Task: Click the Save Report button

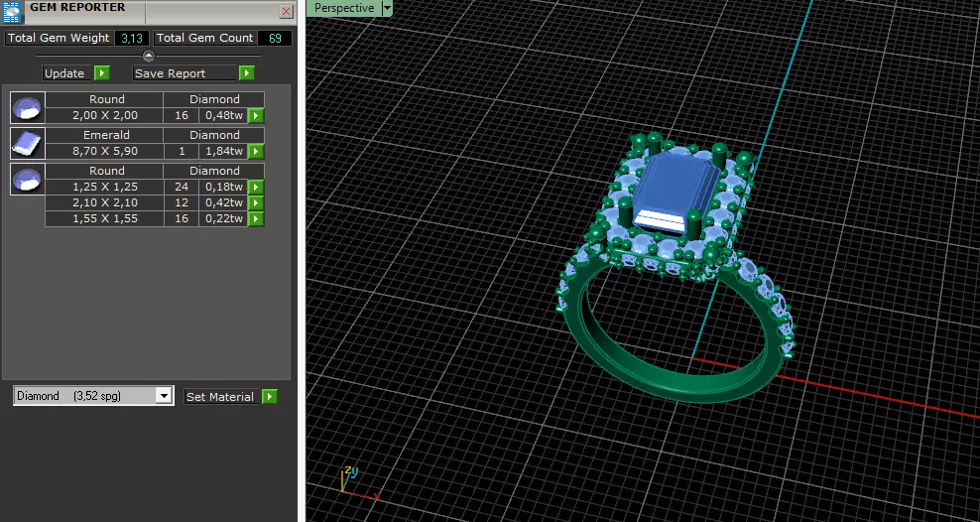Action: (x=185, y=73)
